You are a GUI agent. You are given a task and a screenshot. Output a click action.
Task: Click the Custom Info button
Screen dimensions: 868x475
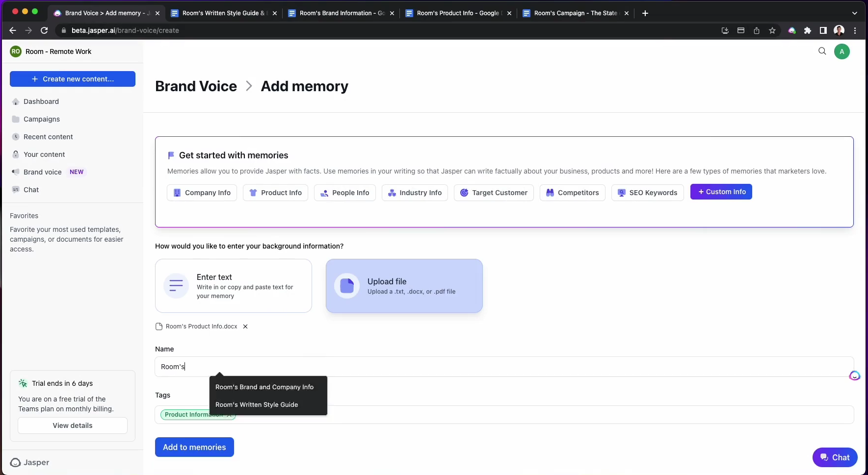pyautogui.click(x=721, y=192)
